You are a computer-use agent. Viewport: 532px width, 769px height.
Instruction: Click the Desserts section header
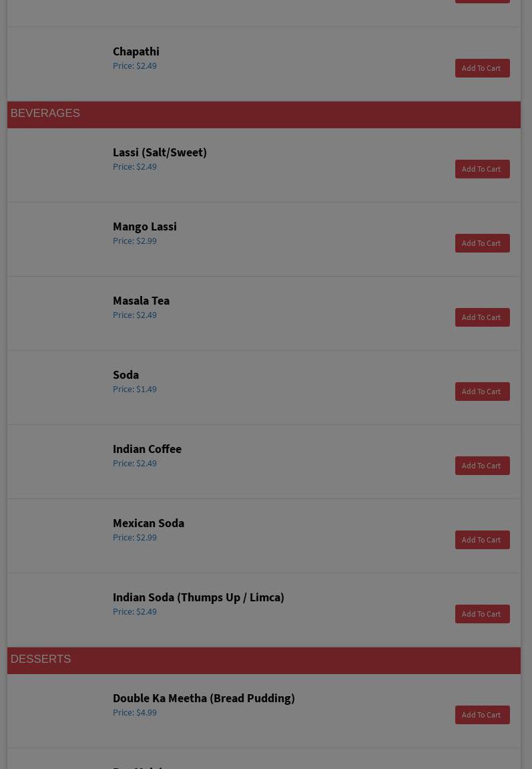41,659
